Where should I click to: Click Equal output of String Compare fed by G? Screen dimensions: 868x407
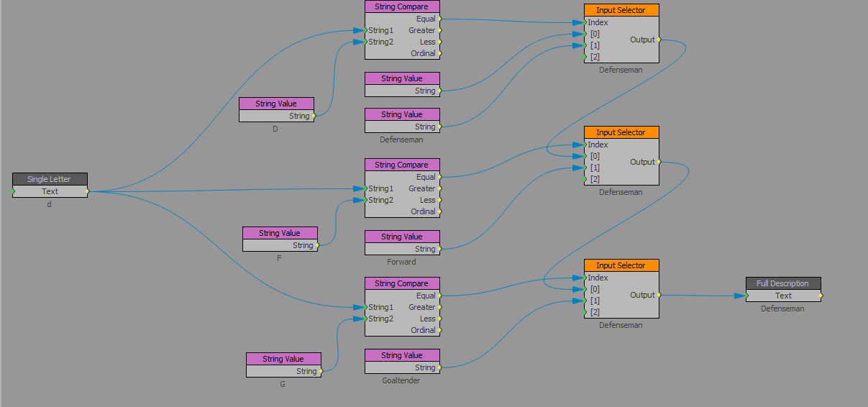coord(440,296)
